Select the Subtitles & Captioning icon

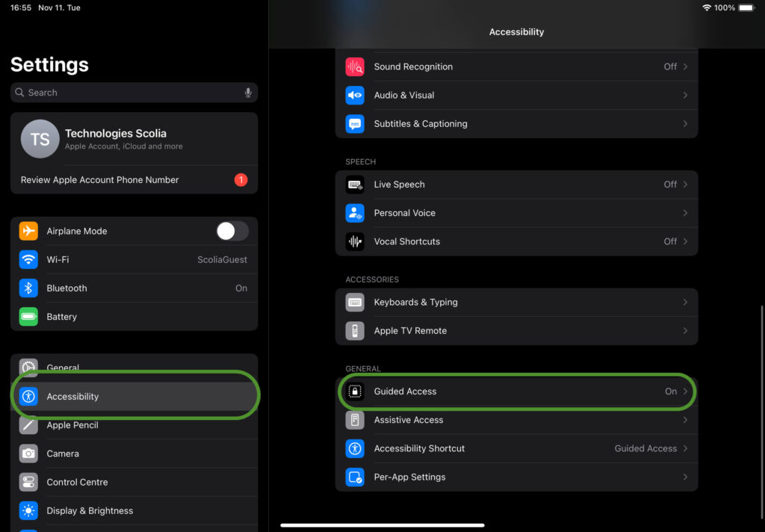pos(355,124)
